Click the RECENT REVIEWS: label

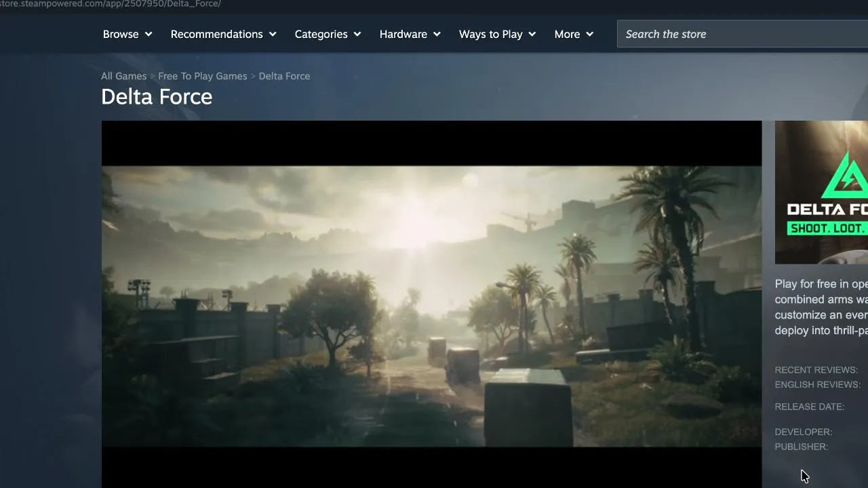point(816,369)
